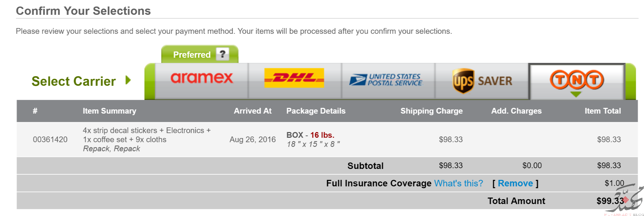Choose the DHL carrier option
The image size is (644, 216).
pyautogui.click(x=294, y=78)
